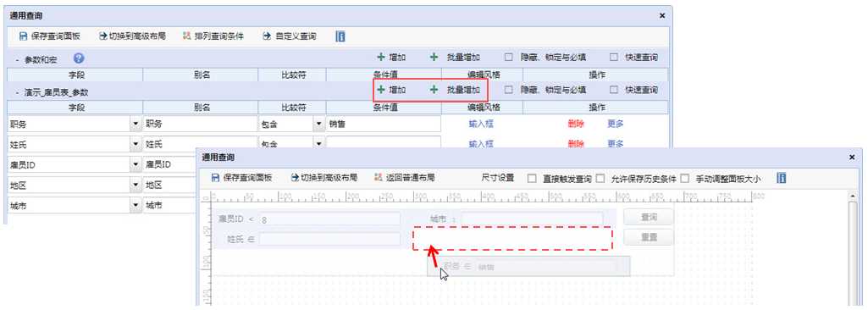Click 重置 button on layout canvas
The image size is (868, 310).
click(x=648, y=237)
